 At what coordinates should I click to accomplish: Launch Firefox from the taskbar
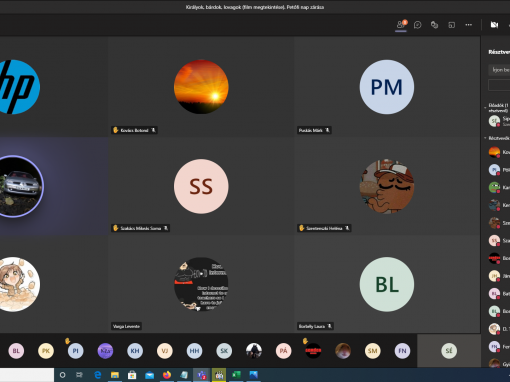(167, 375)
